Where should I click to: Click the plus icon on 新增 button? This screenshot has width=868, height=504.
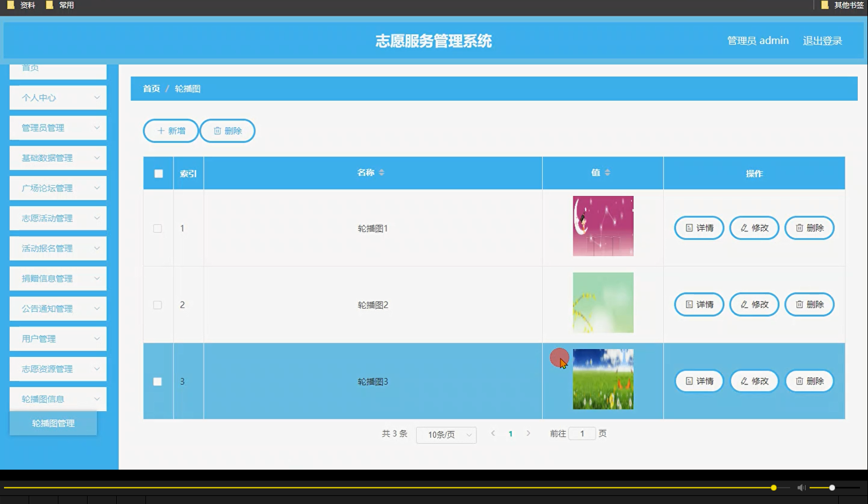(x=161, y=131)
